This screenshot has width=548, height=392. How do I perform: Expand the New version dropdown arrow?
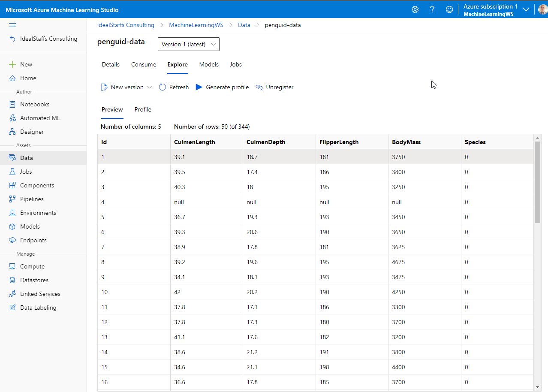click(150, 87)
